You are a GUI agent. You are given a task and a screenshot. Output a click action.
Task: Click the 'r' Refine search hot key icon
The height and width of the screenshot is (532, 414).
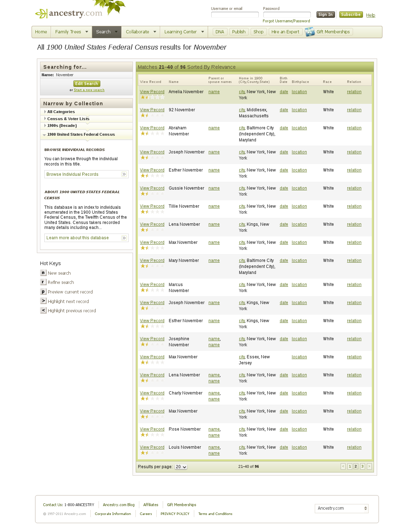[x=43, y=282]
